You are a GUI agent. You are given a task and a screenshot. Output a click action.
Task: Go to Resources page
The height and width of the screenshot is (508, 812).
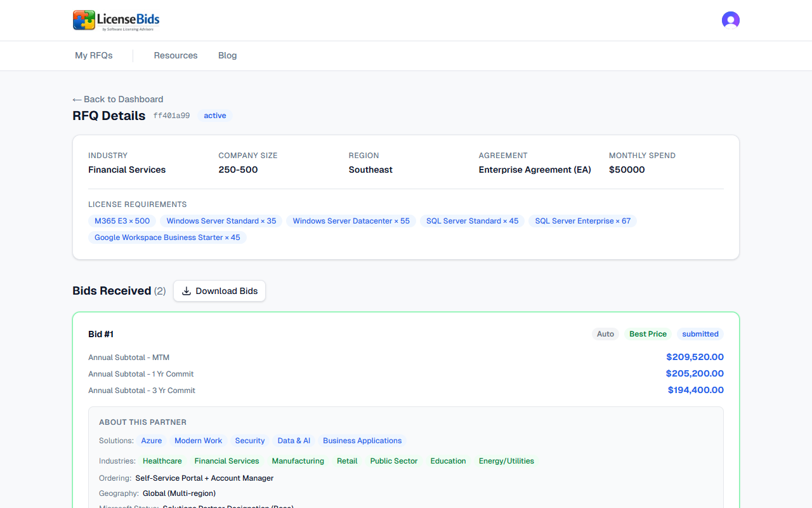pos(176,56)
